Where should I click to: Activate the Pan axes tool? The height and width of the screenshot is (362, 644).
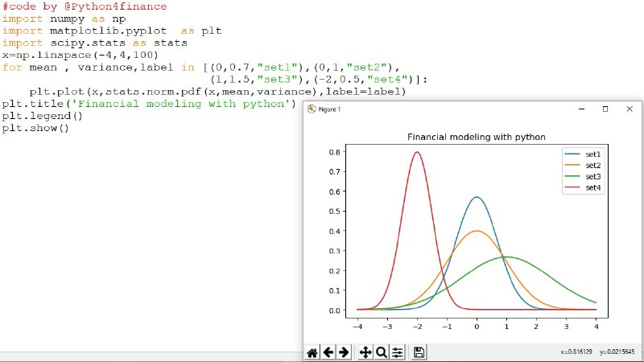click(x=365, y=352)
